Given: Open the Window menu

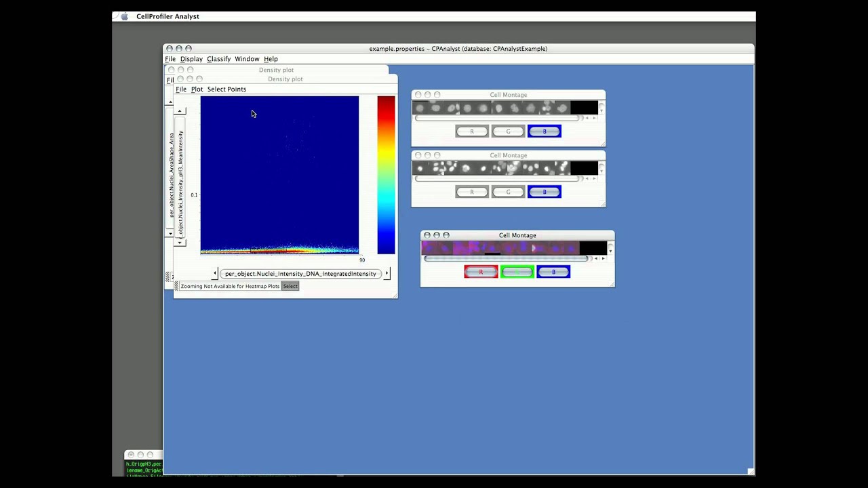Looking at the screenshot, I should click(x=247, y=59).
